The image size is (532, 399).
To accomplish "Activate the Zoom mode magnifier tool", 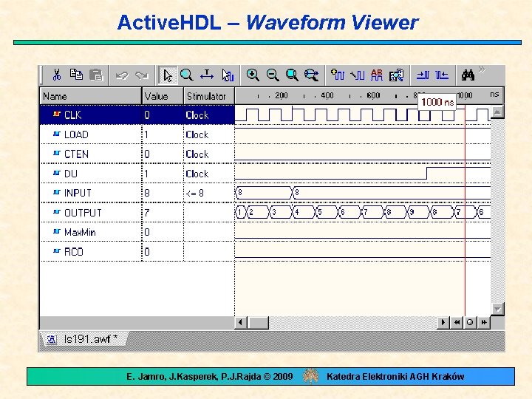I will [x=187, y=75].
